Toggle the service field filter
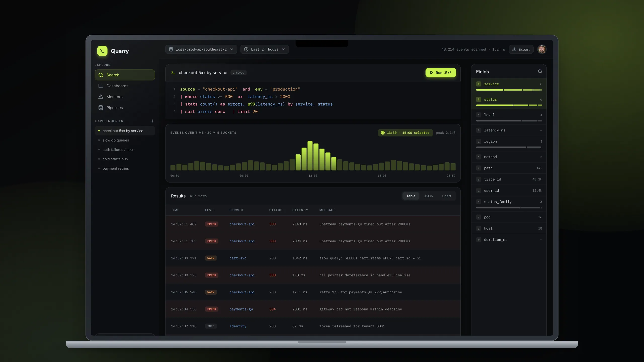The image size is (644, 362). click(x=509, y=86)
